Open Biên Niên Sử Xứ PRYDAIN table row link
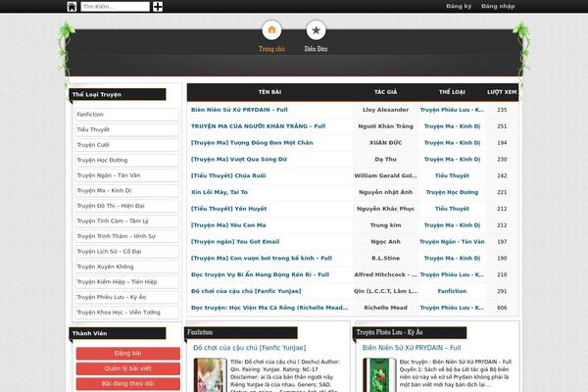 (239, 110)
